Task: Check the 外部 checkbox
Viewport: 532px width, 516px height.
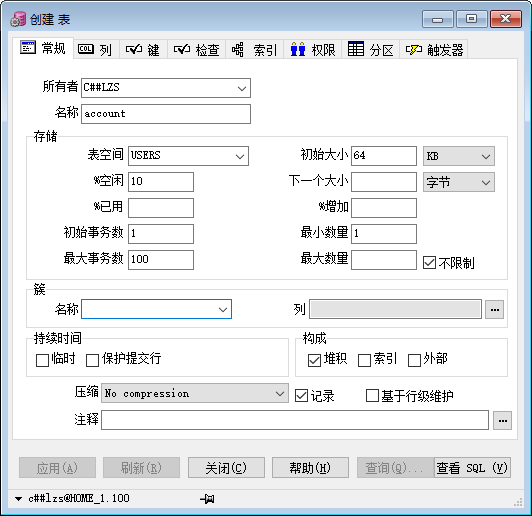Action: pyautogui.click(x=414, y=360)
